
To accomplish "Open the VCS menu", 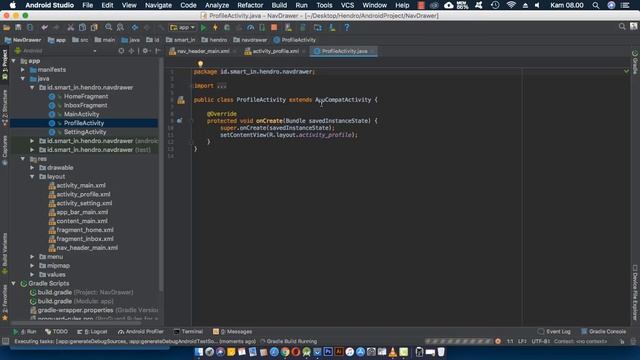I will (x=347, y=5).
